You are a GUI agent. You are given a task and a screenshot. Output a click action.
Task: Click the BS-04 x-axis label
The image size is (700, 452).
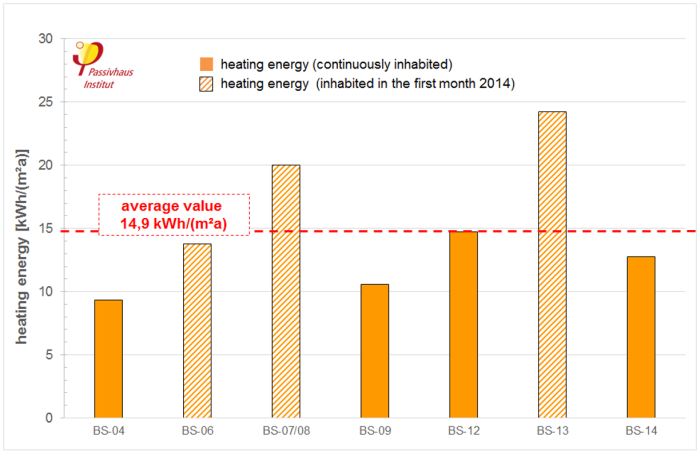point(108,431)
